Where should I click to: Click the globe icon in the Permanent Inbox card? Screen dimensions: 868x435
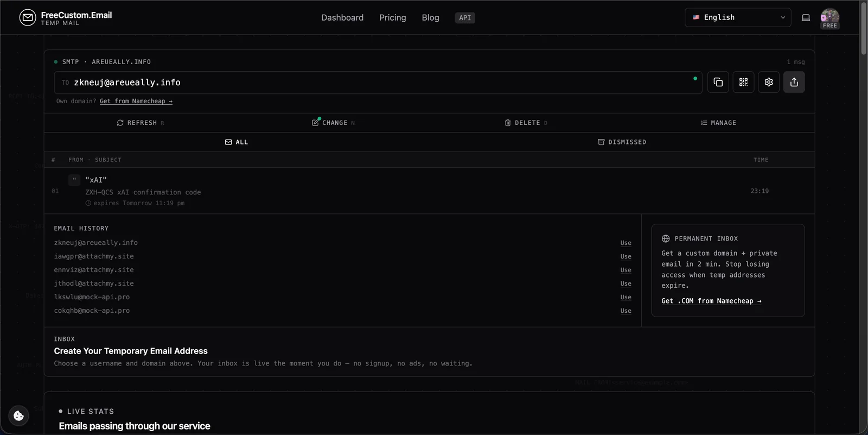coord(666,238)
